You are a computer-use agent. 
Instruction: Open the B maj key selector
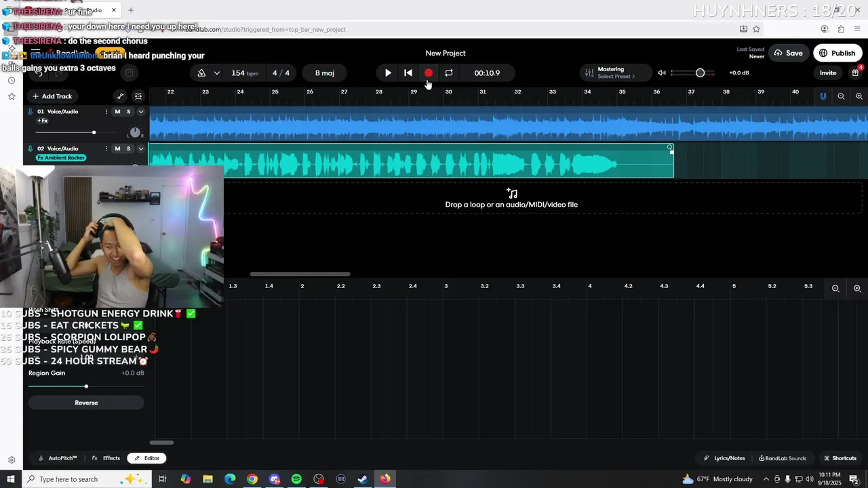(x=325, y=73)
